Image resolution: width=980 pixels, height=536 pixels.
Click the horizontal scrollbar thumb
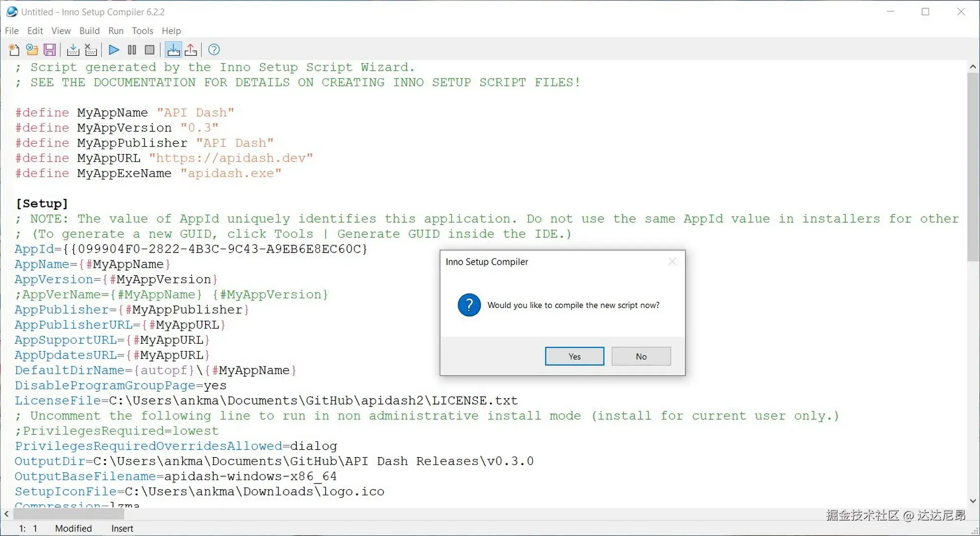(x=69, y=514)
